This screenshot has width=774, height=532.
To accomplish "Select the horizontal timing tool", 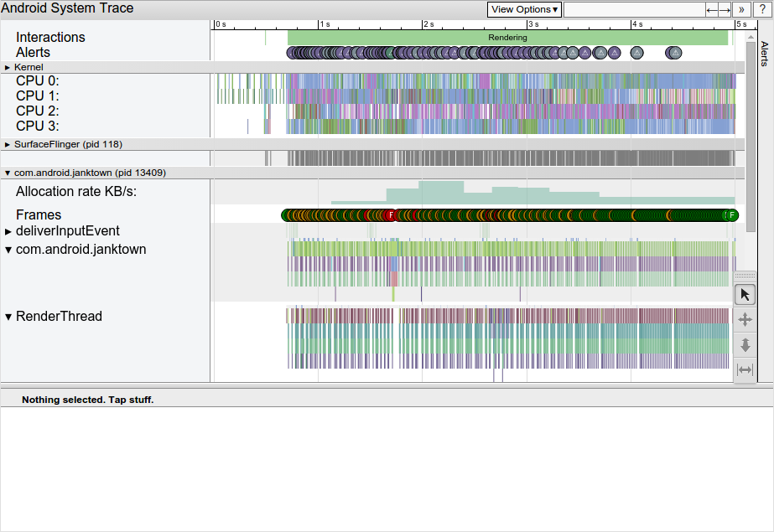I will coord(745,369).
